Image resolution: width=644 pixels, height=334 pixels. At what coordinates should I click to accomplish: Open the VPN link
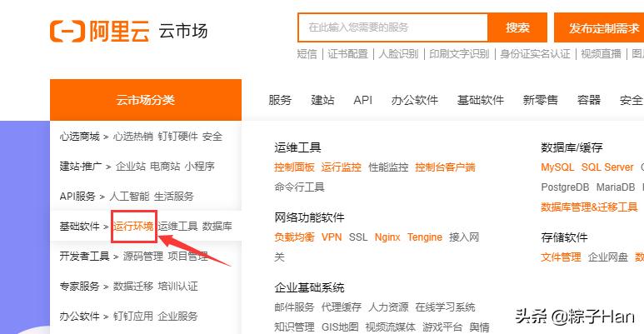click(x=332, y=237)
